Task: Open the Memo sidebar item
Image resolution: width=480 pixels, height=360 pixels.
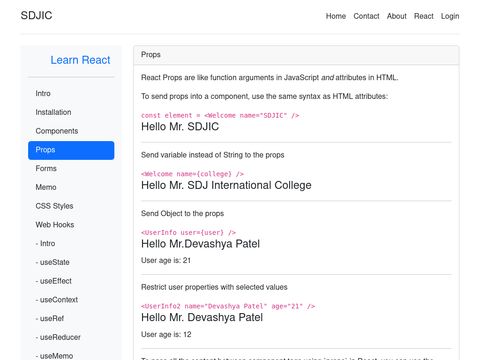Action: [x=71, y=187]
